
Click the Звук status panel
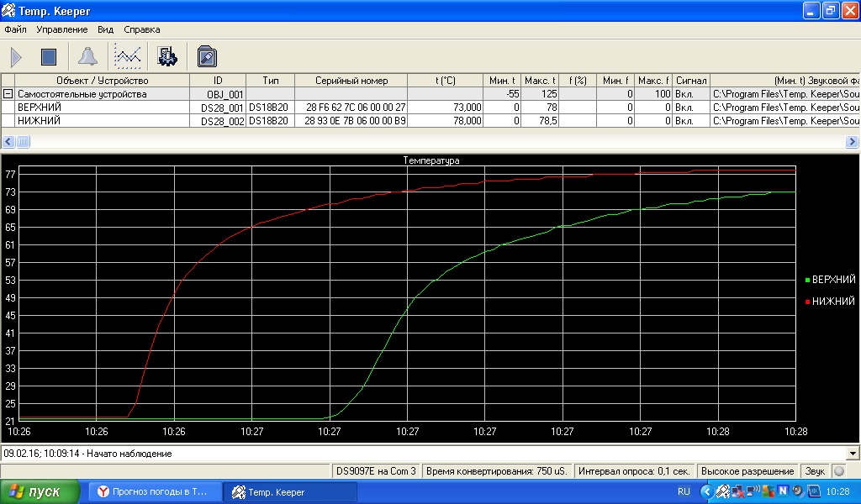point(815,471)
